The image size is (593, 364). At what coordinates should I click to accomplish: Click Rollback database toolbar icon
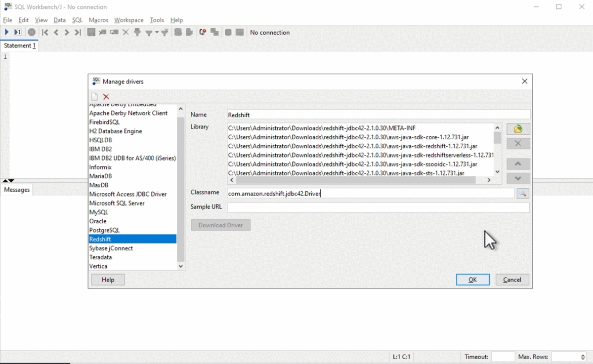pyautogui.click(x=189, y=32)
